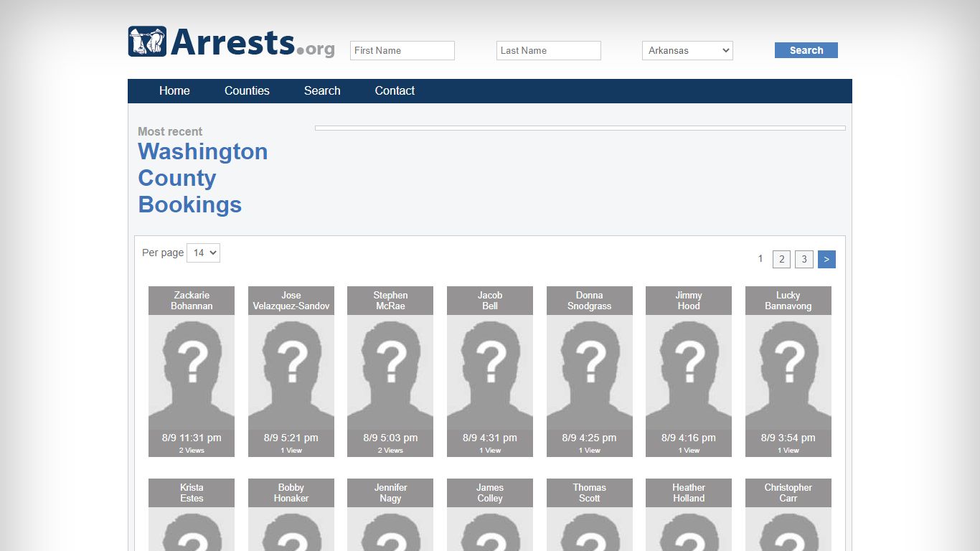Click the Washington County Bookings heading
Image resolution: width=980 pixels, height=551 pixels.
click(x=203, y=178)
